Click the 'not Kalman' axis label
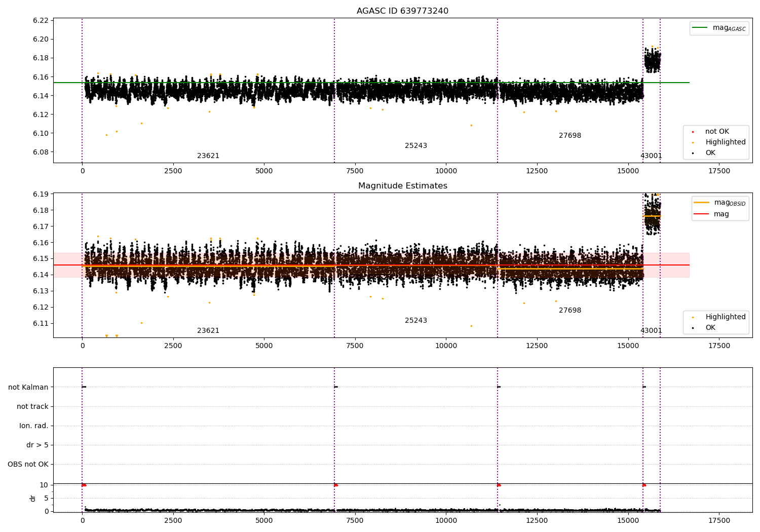Screen dimensions: 760x532 tap(28, 388)
